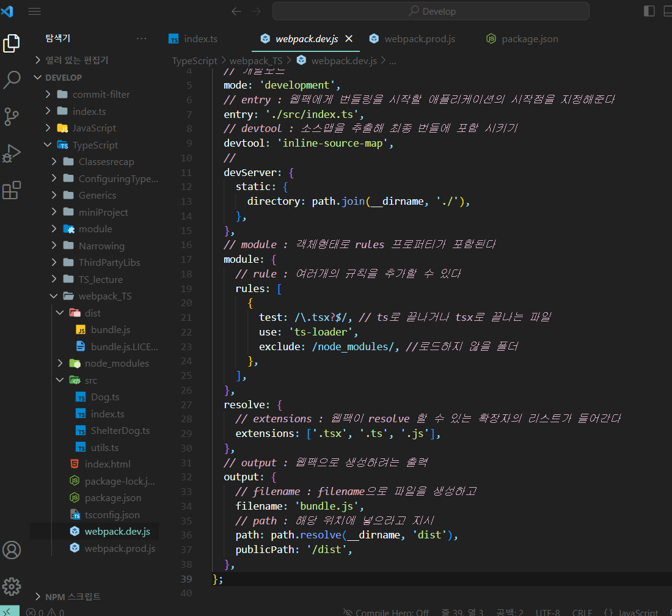Open the Extensions view
672x616 pixels.
click(x=12, y=191)
